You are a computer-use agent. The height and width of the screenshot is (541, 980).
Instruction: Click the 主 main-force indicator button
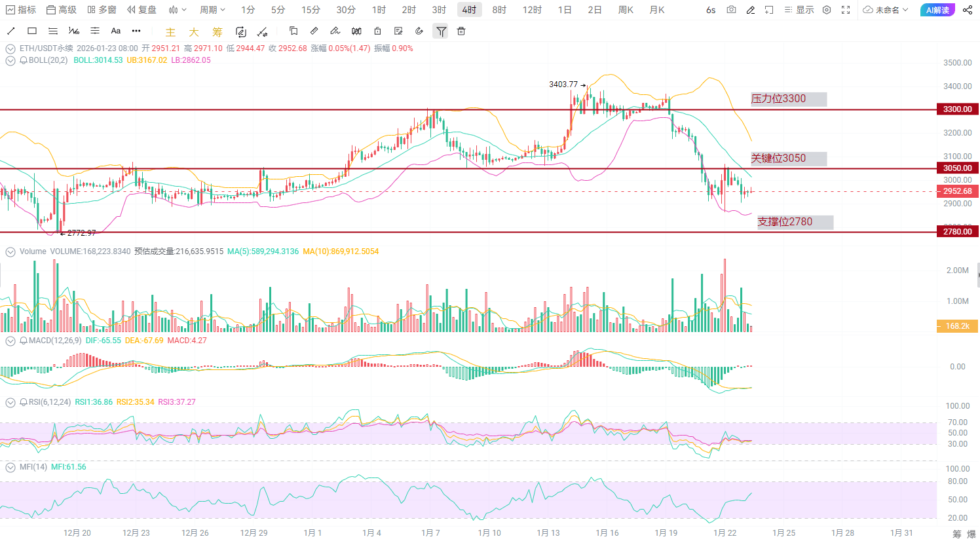[170, 31]
